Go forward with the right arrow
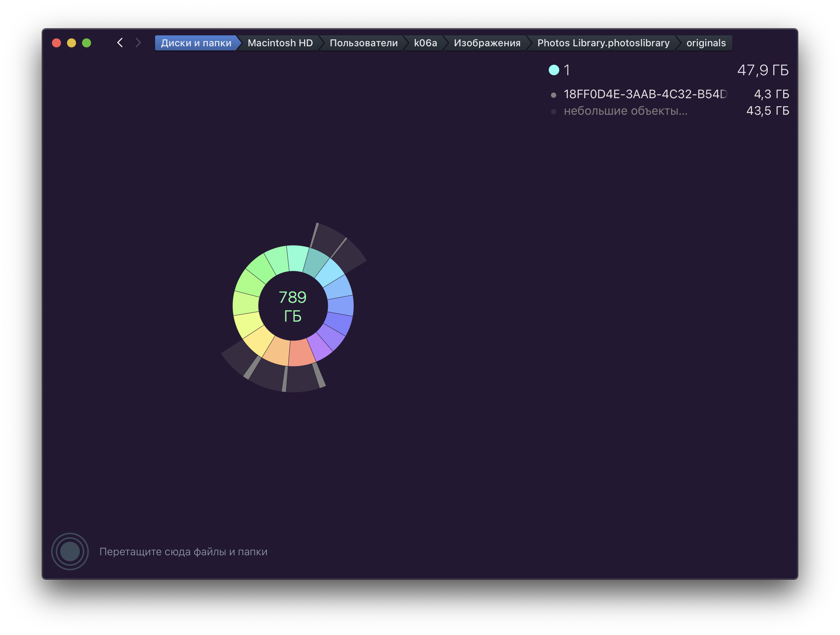The width and height of the screenshot is (840, 635). click(138, 43)
